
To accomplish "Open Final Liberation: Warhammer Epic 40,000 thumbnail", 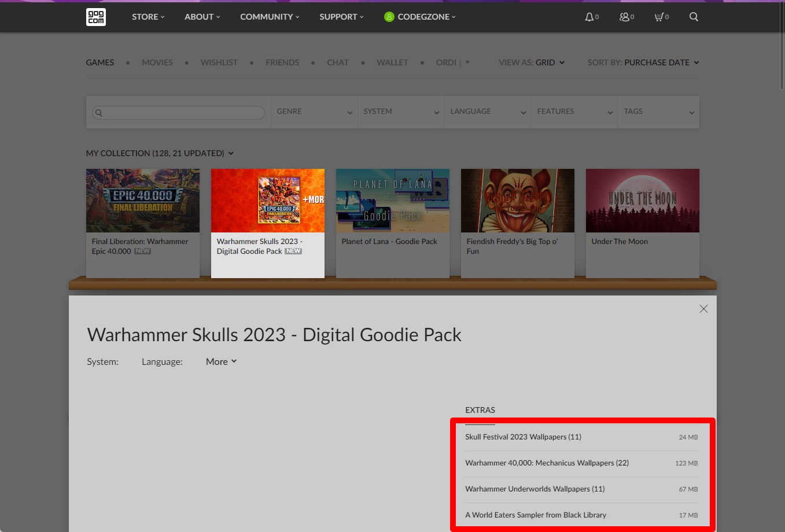I will pyautogui.click(x=143, y=201).
